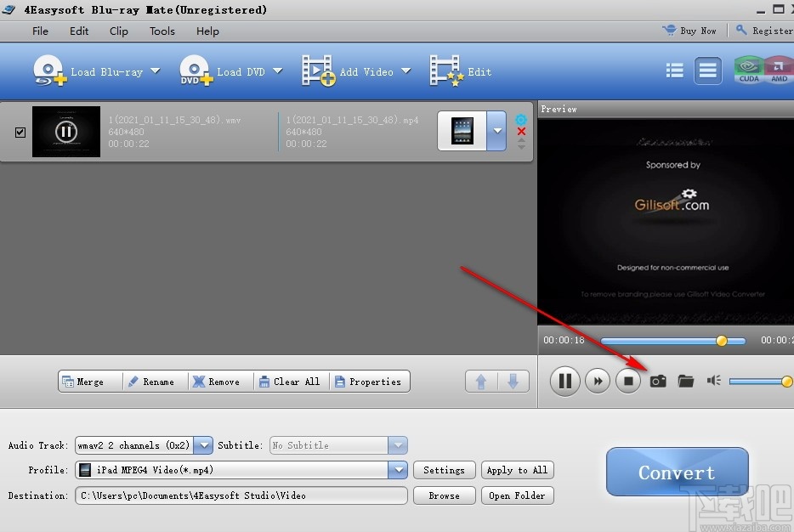794x532 pixels.
Task: Open the Subtitle dropdown
Action: tap(398, 445)
